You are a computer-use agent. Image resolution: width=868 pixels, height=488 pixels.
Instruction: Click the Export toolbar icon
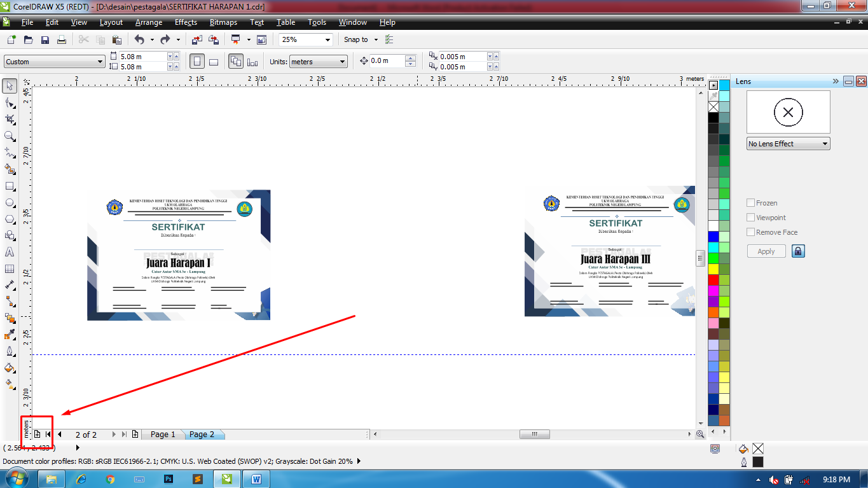pyautogui.click(x=214, y=39)
